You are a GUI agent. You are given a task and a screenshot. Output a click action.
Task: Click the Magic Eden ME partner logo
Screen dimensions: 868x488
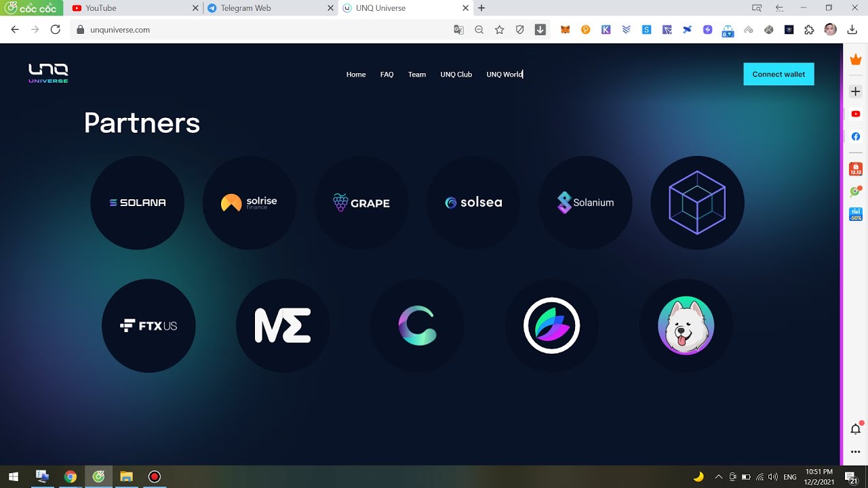(x=283, y=326)
